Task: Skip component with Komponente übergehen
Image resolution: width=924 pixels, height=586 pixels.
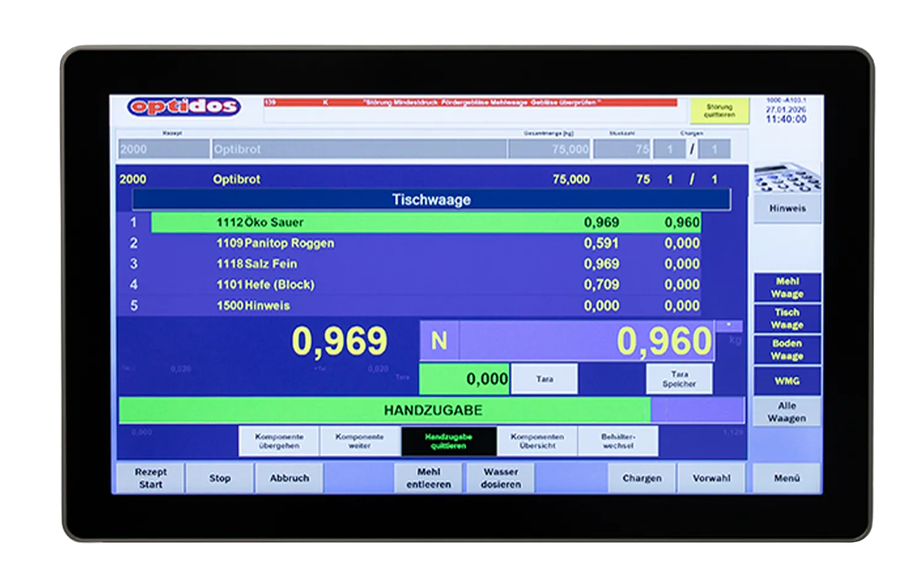Action: (279, 441)
